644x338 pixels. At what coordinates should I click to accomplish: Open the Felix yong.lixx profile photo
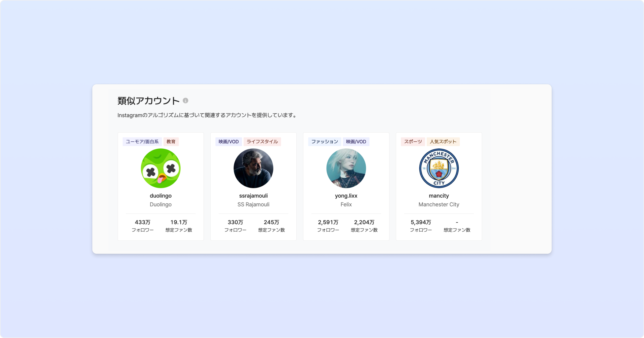(346, 168)
